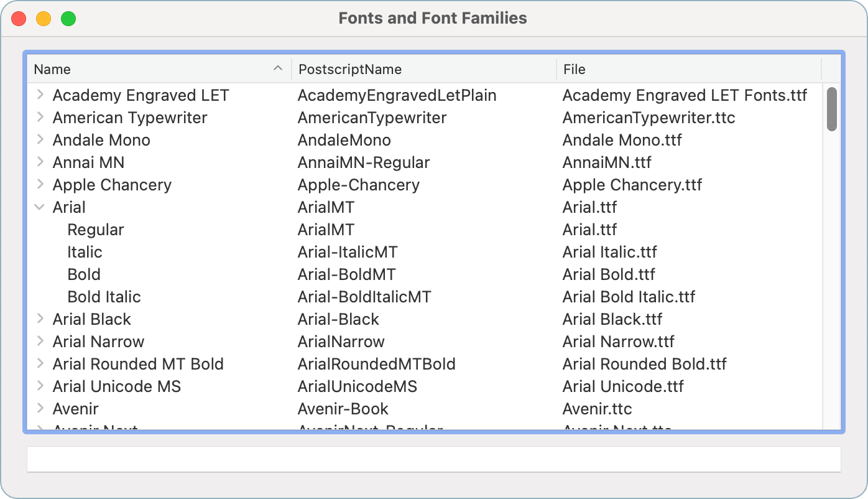This screenshot has height=499, width=868.
Task: Expand the Arial Black family
Action: click(x=40, y=319)
